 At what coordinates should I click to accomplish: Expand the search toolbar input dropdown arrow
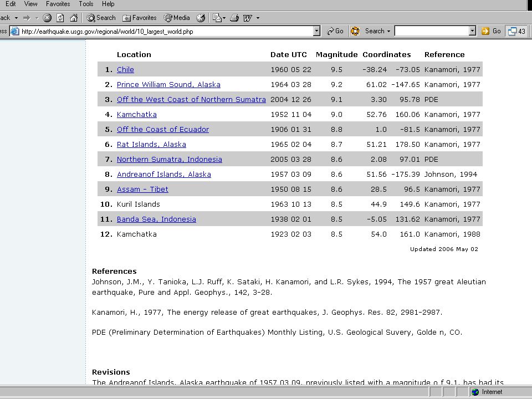tap(472, 31)
